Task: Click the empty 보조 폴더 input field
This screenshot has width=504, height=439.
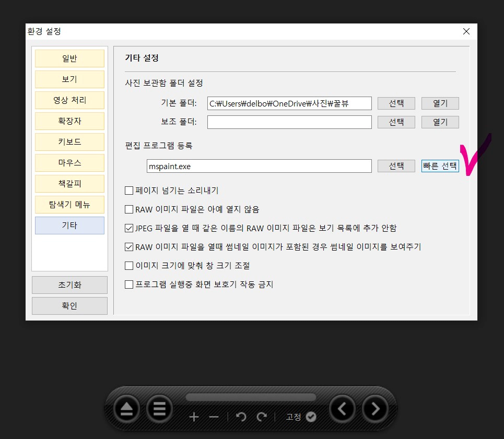Action: point(289,122)
